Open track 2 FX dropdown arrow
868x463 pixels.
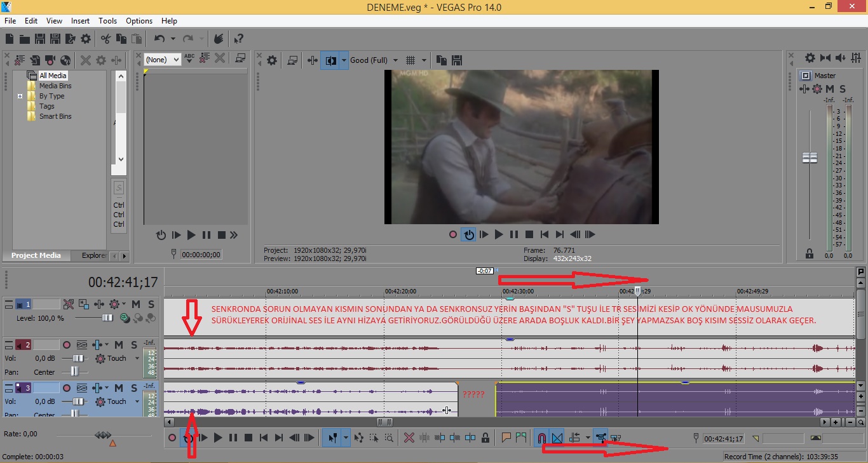[107, 345]
